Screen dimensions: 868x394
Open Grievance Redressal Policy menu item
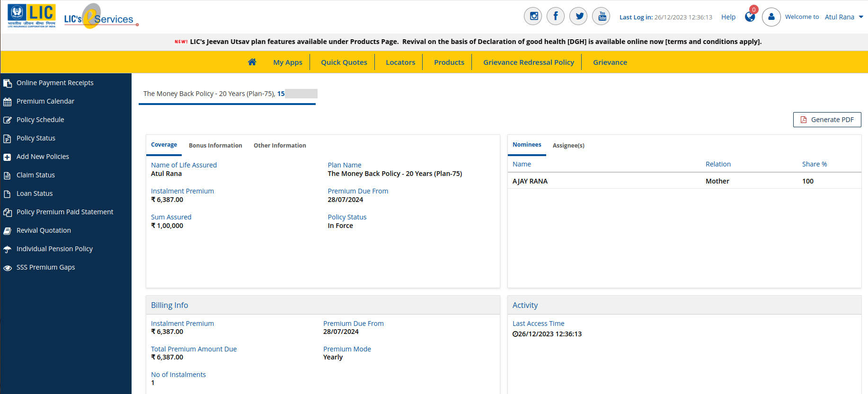pos(529,62)
